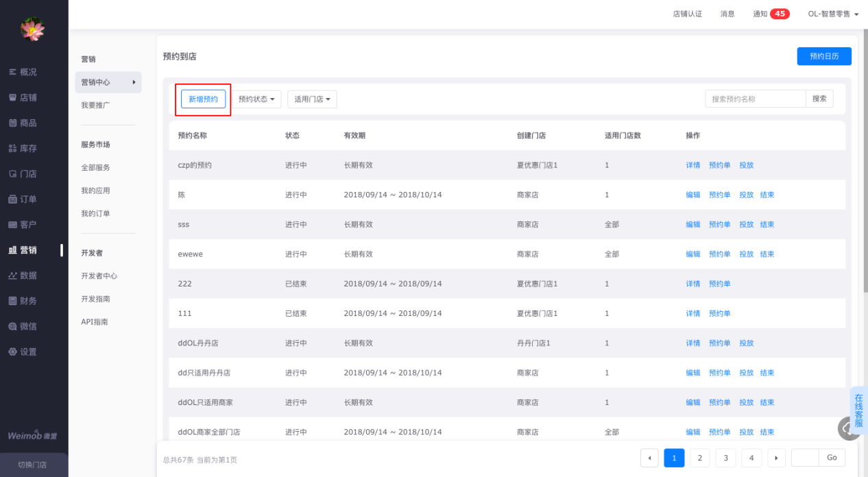Open the 订单 orders section
Viewport: 868px width, 477px height.
(x=23, y=199)
